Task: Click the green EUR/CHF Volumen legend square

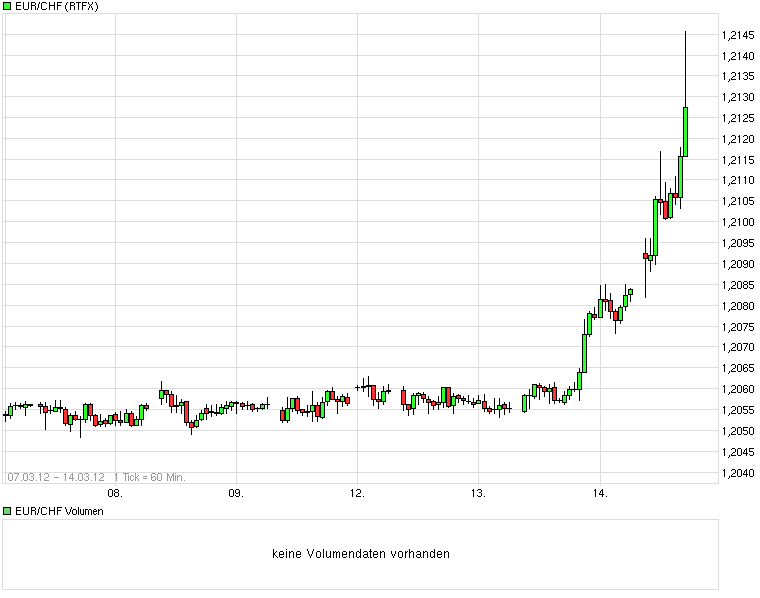Action: click(x=7, y=511)
